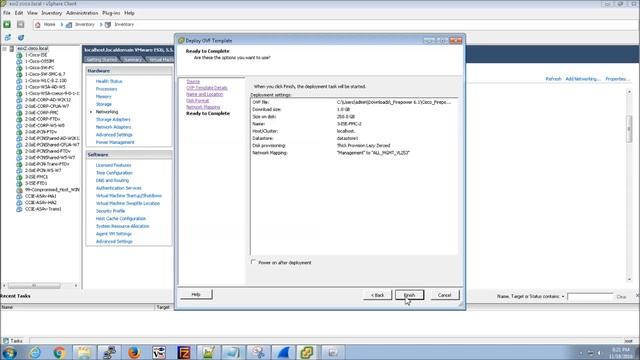This screenshot has height=360, width=640.
Task: Open the Administration menu
Action: [x=82, y=13]
